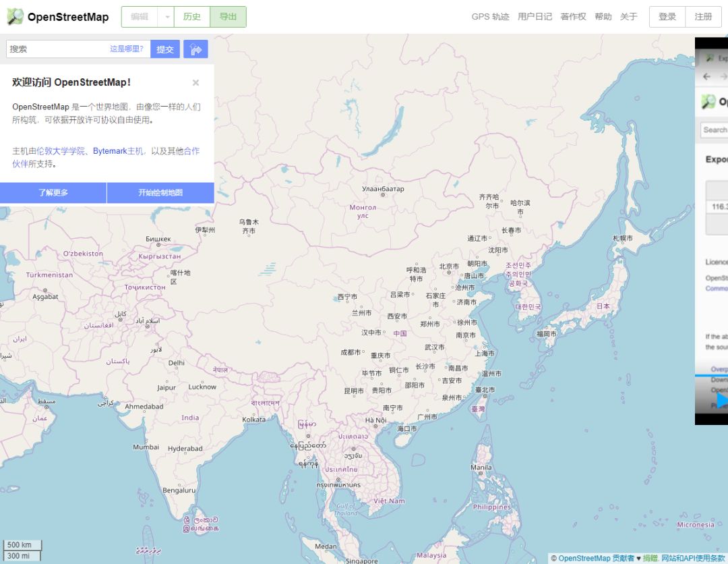Click the Việt Nam country label

(x=389, y=501)
